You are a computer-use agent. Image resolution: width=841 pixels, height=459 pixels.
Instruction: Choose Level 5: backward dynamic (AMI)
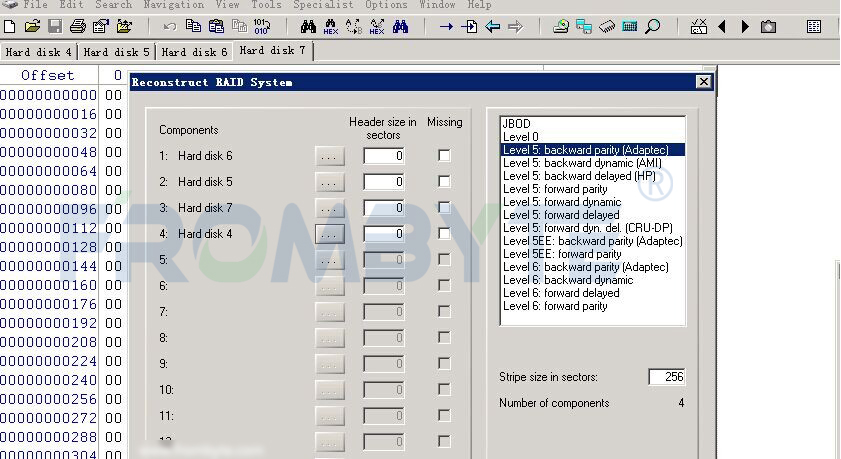click(x=593, y=162)
